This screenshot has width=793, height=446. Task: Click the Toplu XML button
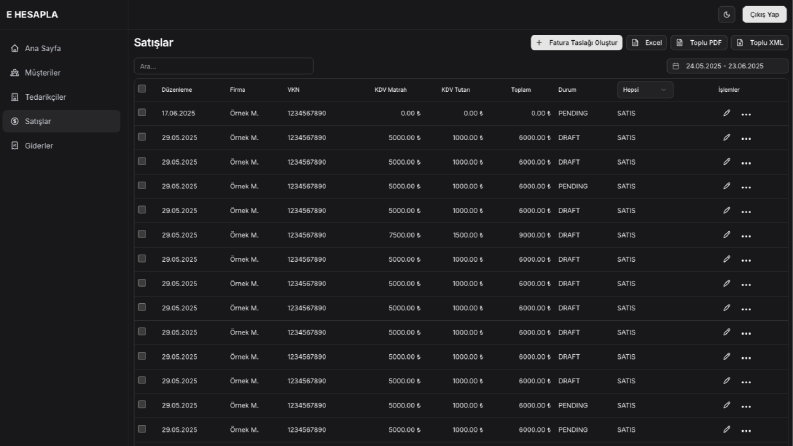(760, 42)
